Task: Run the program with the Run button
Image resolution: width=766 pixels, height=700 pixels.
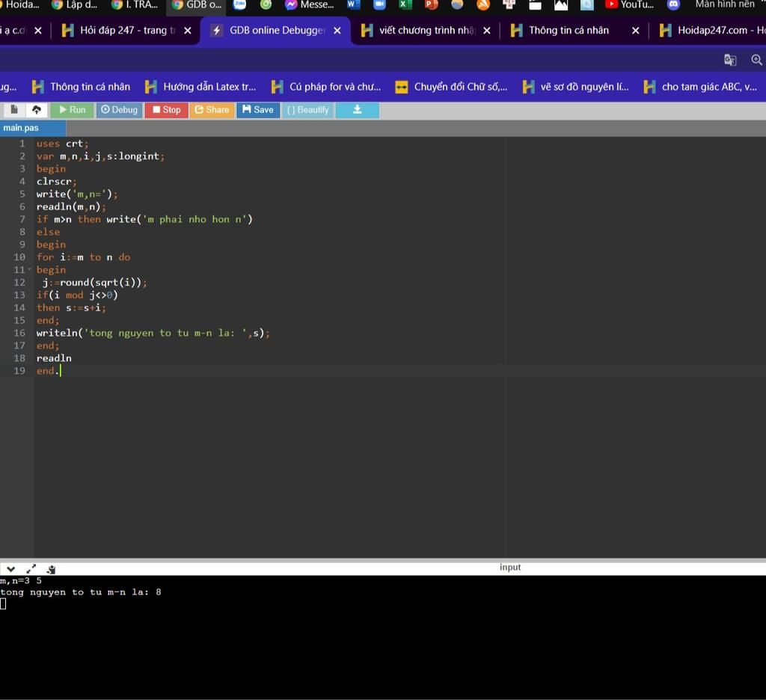Action: coord(72,110)
